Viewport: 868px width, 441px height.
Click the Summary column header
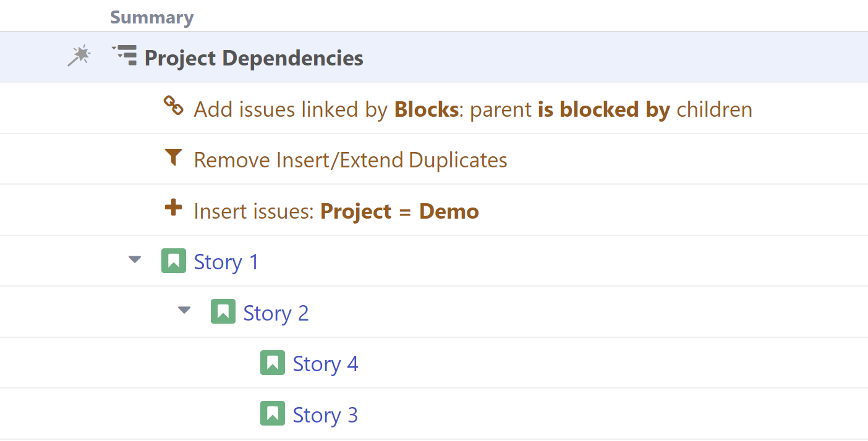[x=152, y=18]
